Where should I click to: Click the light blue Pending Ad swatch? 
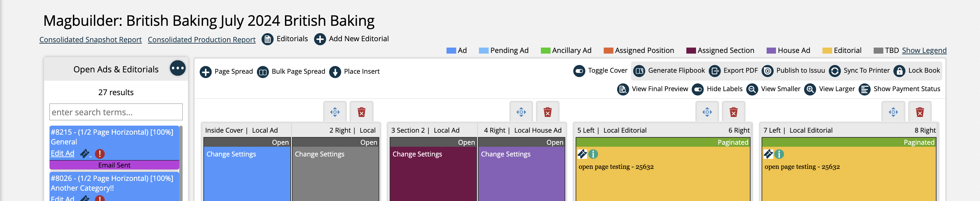click(x=484, y=51)
